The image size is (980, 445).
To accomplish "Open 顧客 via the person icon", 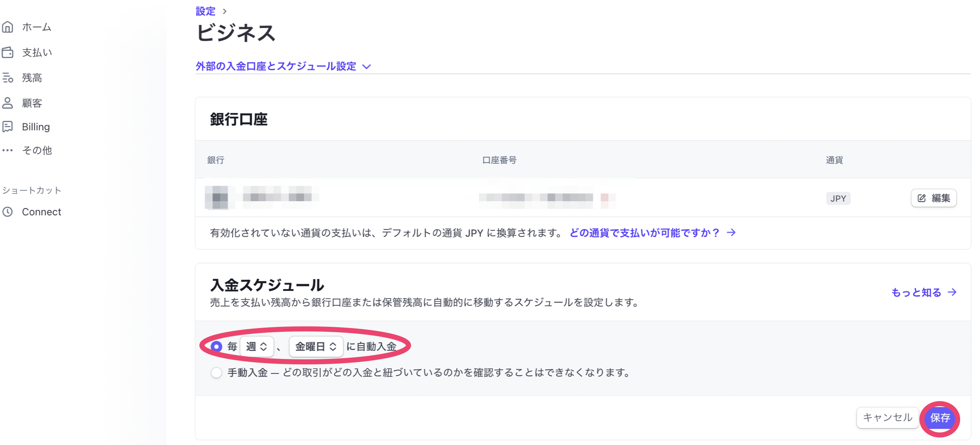I will [8, 102].
